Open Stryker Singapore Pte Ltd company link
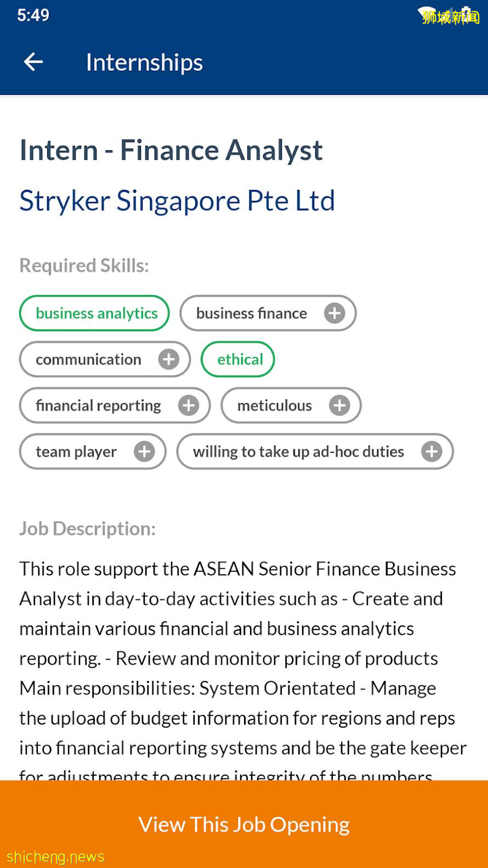This screenshot has width=488, height=868. click(177, 201)
